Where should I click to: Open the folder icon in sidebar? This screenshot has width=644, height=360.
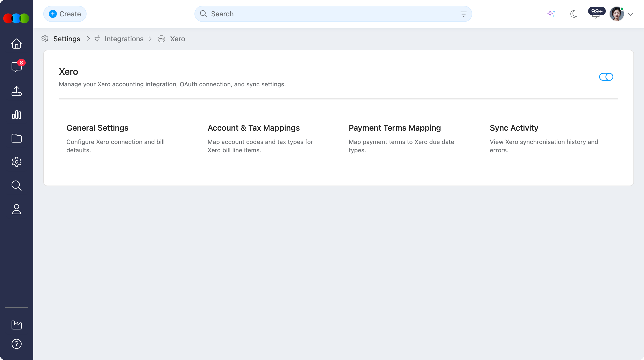coord(17,138)
